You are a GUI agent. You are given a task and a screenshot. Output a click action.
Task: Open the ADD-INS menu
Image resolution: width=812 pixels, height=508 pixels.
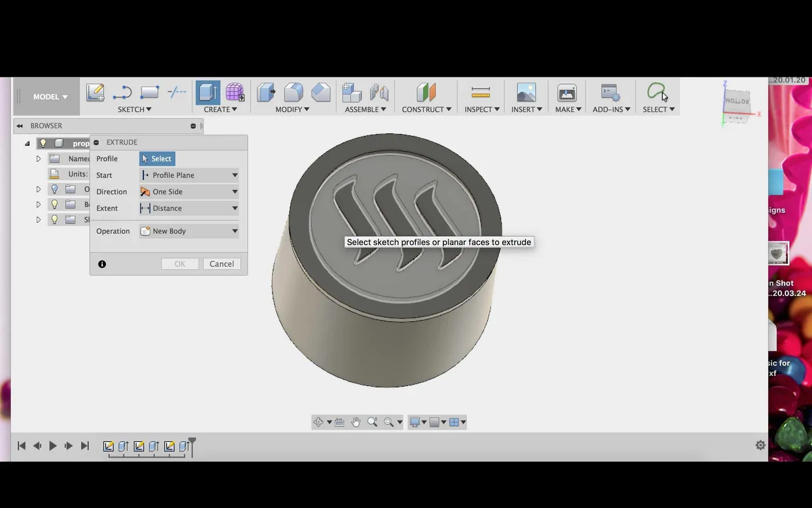(x=612, y=109)
